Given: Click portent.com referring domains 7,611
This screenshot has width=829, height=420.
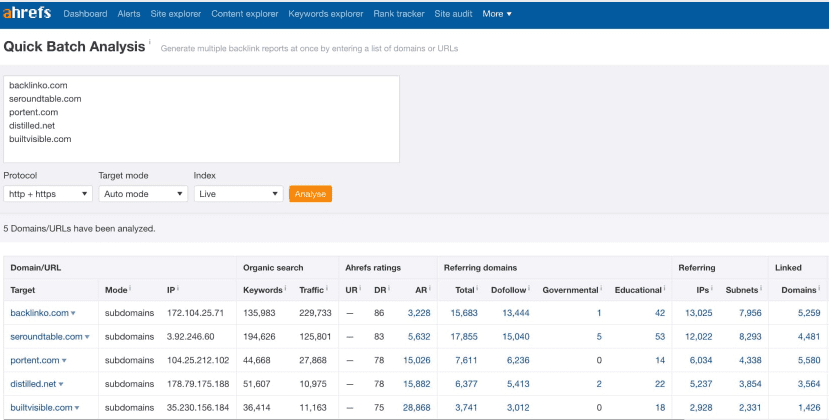Looking at the screenshot, I should point(466,360).
